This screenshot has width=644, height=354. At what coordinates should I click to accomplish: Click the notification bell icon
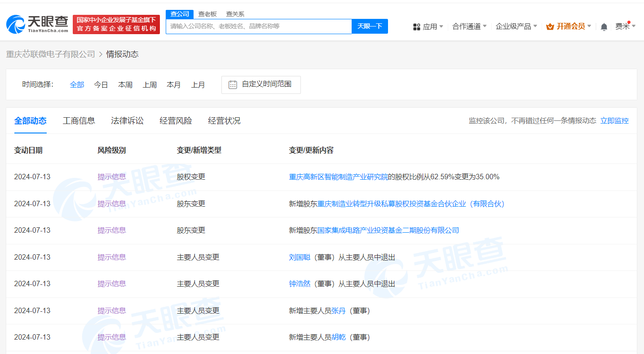coord(604,27)
